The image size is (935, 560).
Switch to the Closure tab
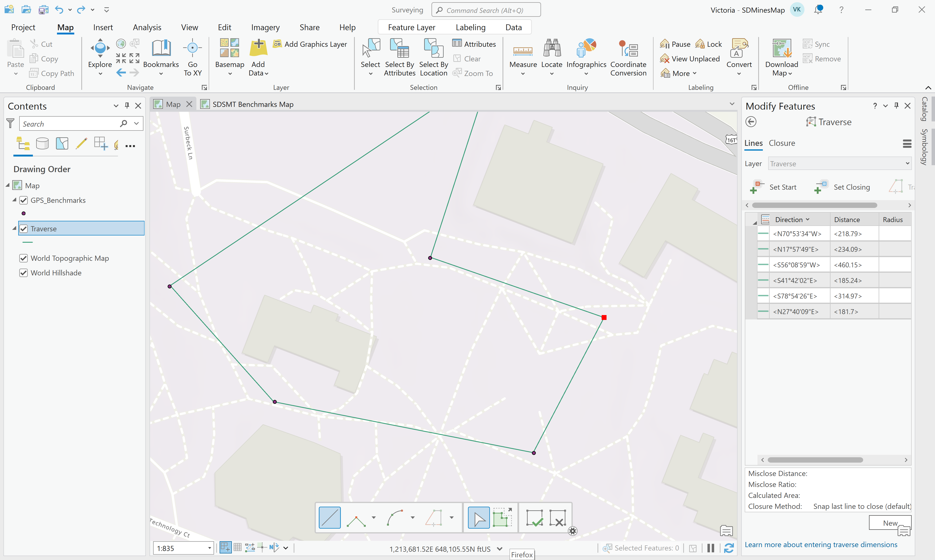pyautogui.click(x=782, y=143)
